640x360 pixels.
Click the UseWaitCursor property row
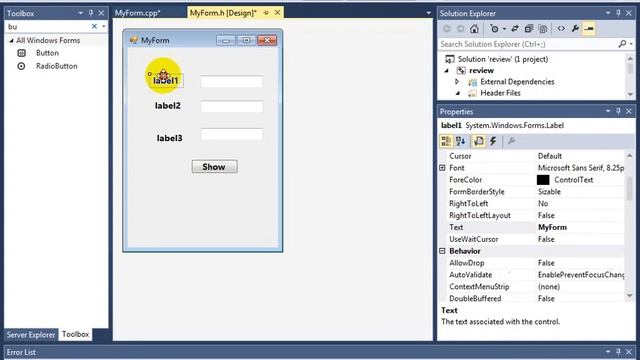532,239
